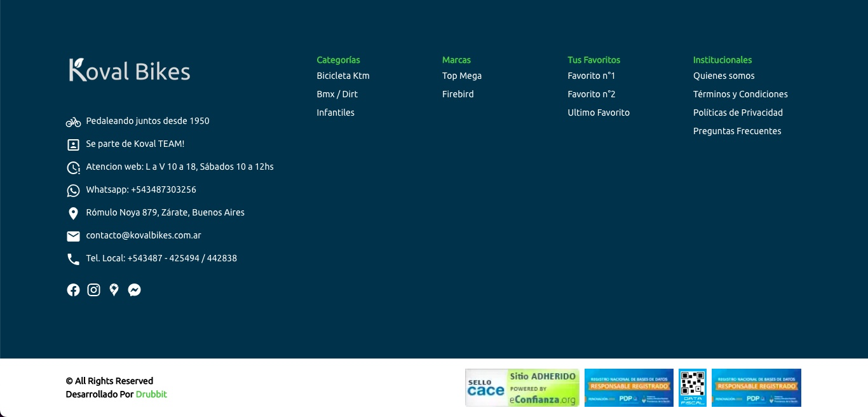Screen dimensions: 868x417
Task: Click the envelope email icon
Action: (73, 236)
